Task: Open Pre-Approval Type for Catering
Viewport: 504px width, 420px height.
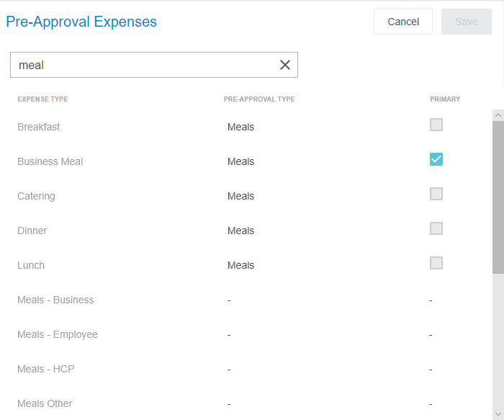Action: (x=240, y=196)
